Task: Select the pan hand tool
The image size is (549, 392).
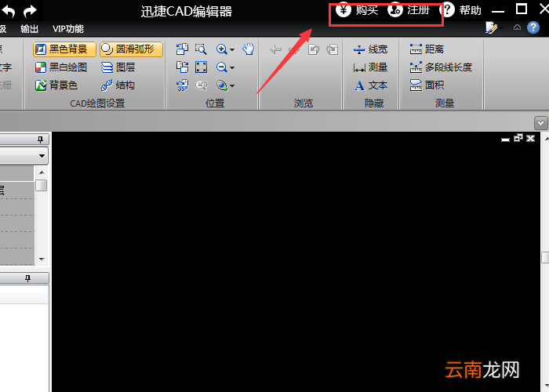Action: (x=249, y=49)
